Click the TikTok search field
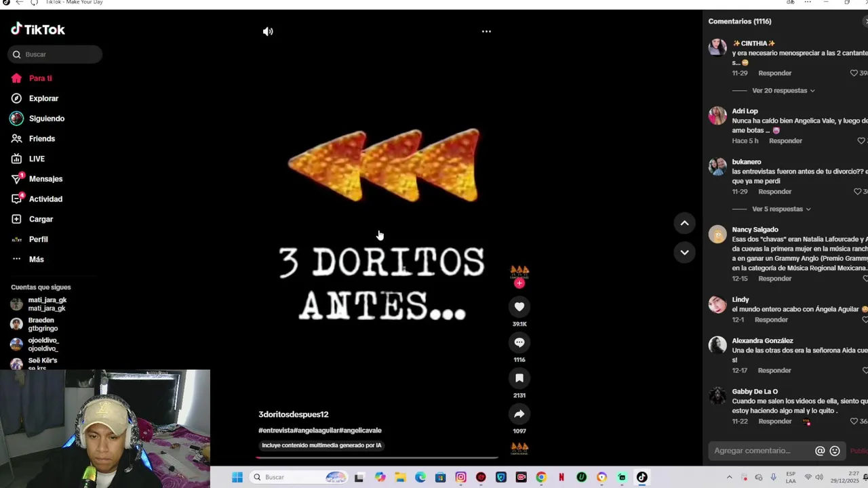868x488 pixels. 55,54
